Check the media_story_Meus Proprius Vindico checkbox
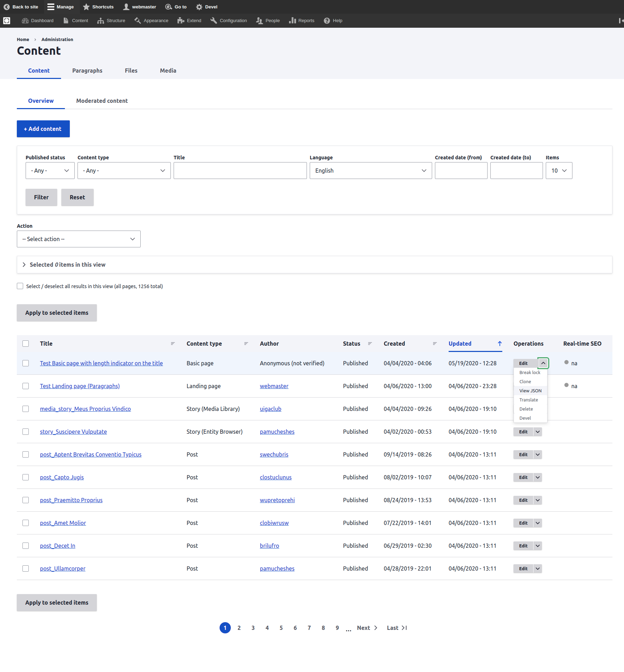Image resolution: width=624 pixels, height=672 pixels. 26,409
